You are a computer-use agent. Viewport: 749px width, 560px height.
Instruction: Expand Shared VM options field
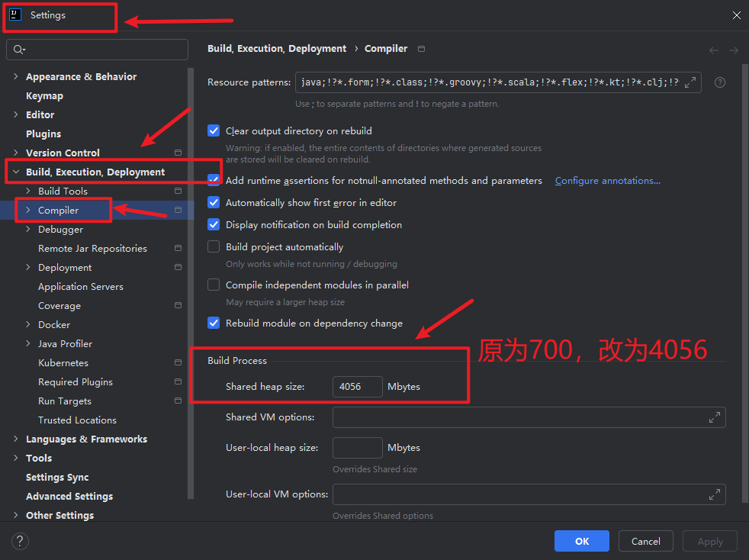715,417
